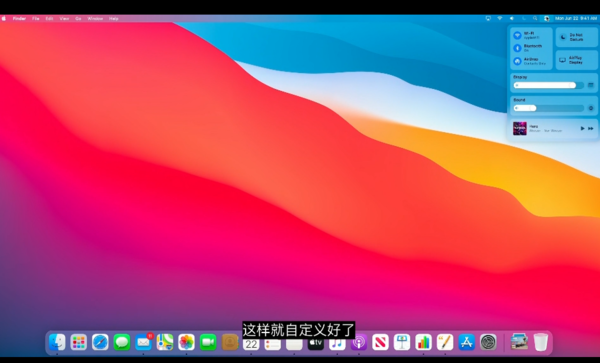The image size is (600, 363).
Task: Toggle the Control Center menu bar icon
Action: coord(547,18)
